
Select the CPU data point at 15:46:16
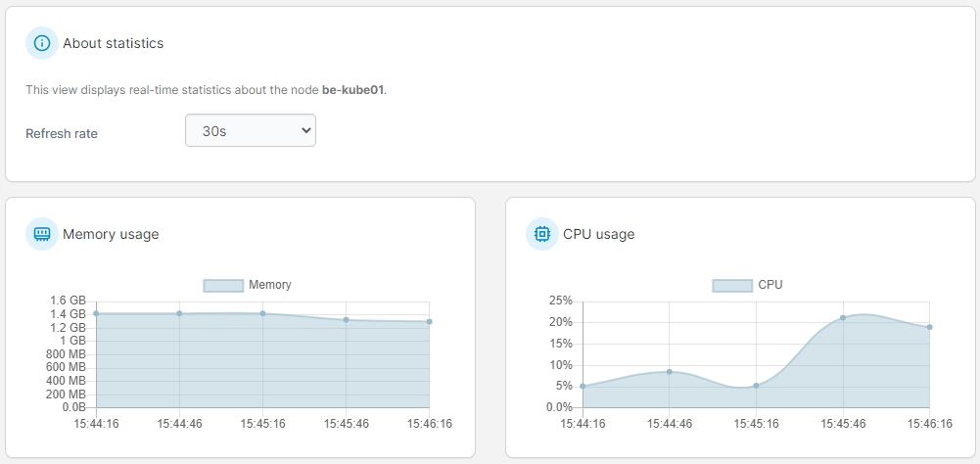tap(929, 327)
